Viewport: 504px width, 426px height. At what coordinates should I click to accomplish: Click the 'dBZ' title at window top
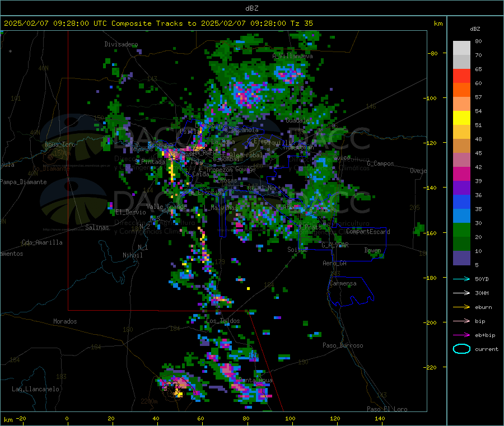tap(251, 8)
